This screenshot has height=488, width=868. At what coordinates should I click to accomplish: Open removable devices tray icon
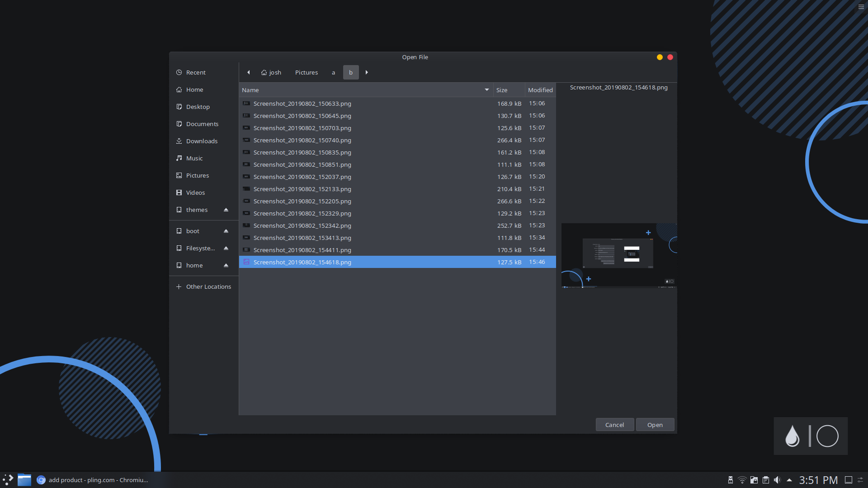730,480
